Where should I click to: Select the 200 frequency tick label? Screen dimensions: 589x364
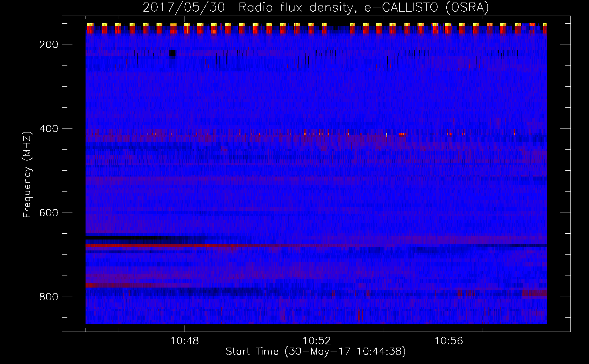coord(49,44)
